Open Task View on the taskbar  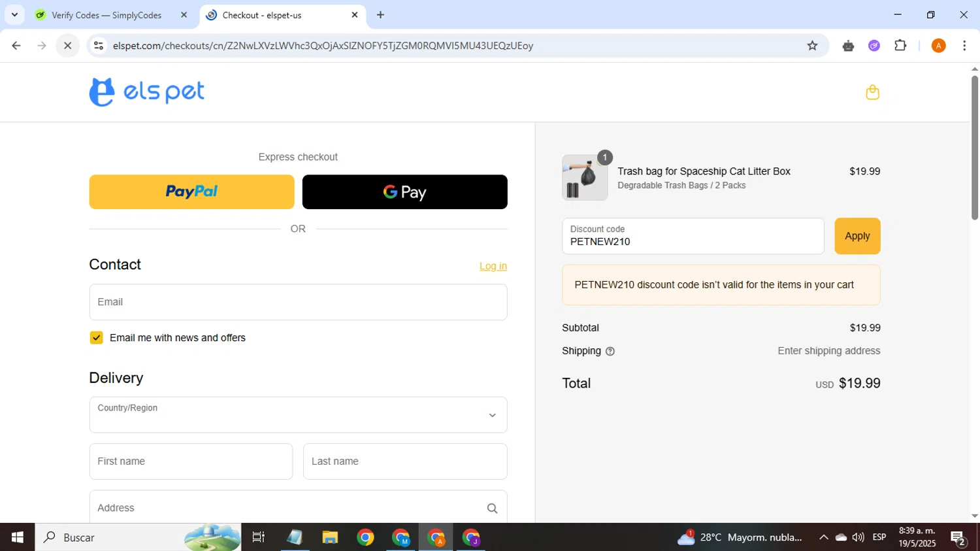(x=259, y=537)
